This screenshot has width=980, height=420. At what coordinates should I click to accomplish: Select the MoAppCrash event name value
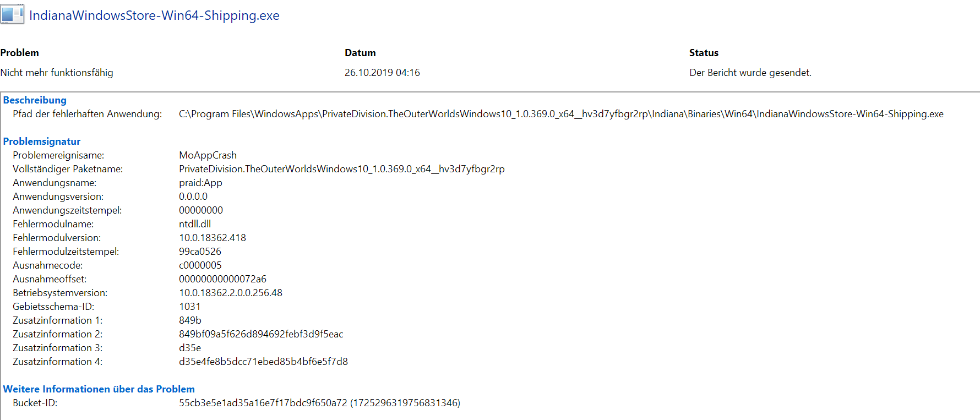(x=208, y=155)
